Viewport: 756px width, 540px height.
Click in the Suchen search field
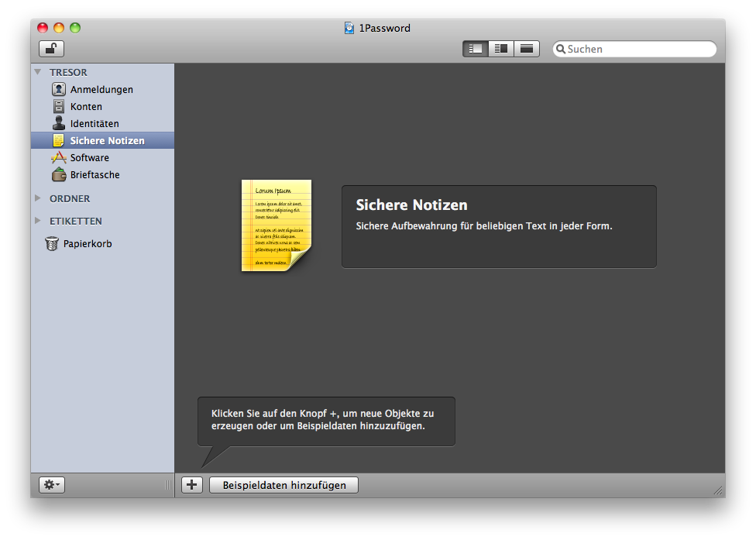coord(639,49)
